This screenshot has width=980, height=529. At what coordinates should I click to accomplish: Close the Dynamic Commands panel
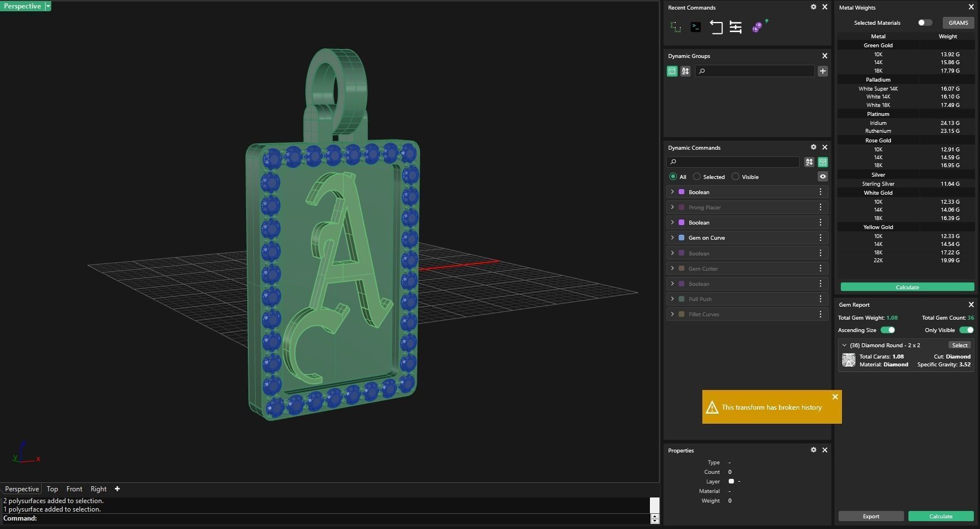tap(825, 147)
